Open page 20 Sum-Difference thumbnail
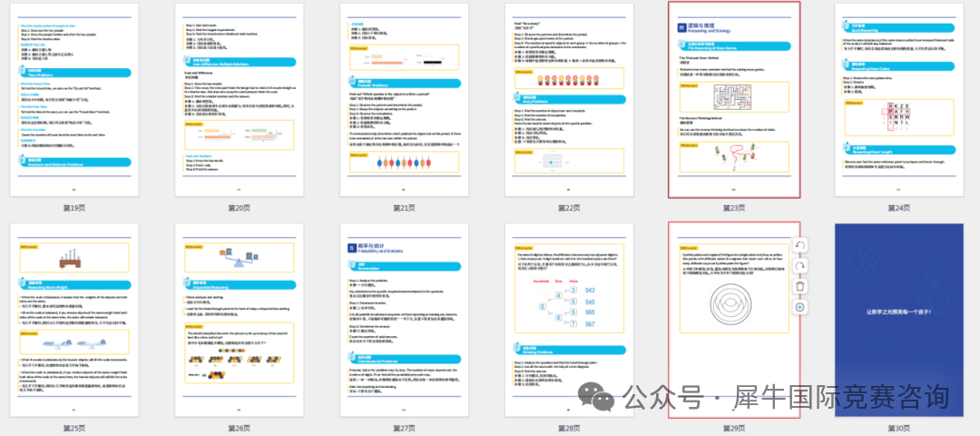The width and height of the screenshot is (980, 436). click(240, 100)
